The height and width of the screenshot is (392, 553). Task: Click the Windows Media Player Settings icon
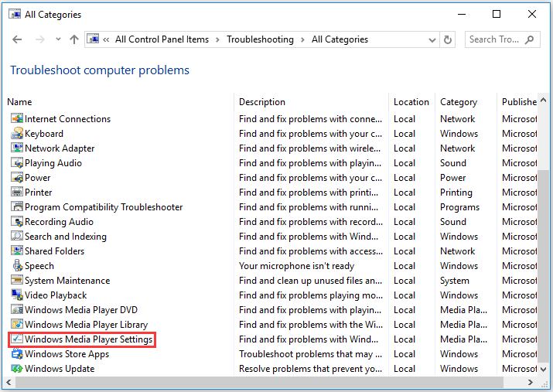(x=16, y=339)
